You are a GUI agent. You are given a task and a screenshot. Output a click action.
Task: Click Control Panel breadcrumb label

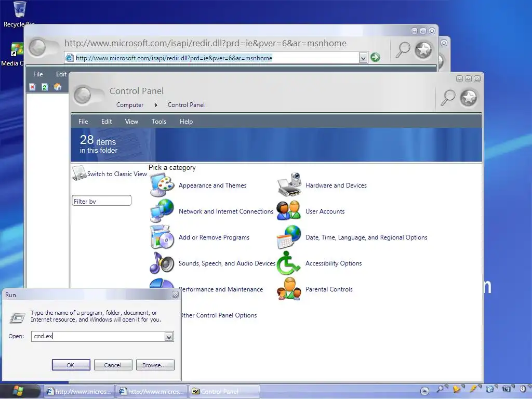187,105
